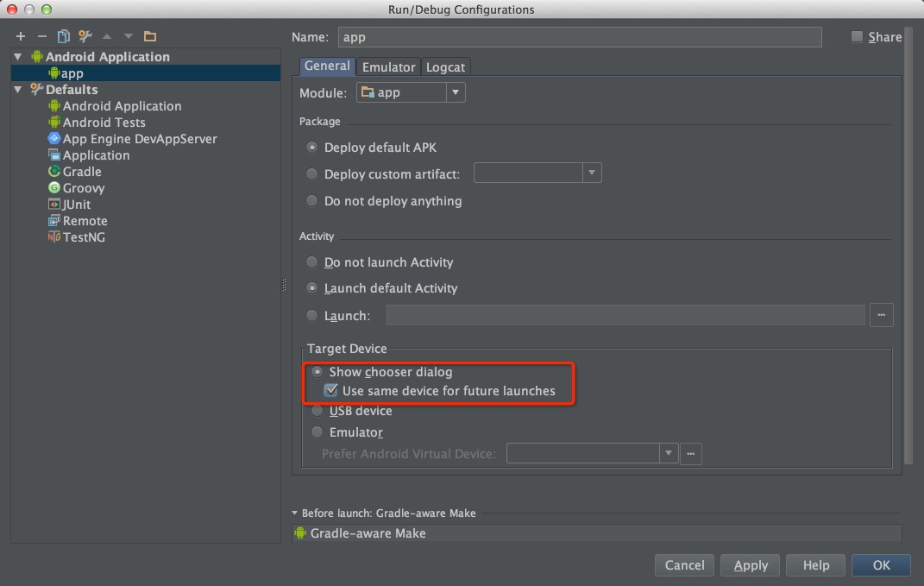Image resolution: width=924 pixels, height=586 pixels.
Task: Enable the Share checkbox
Action: tap(857, 36)
